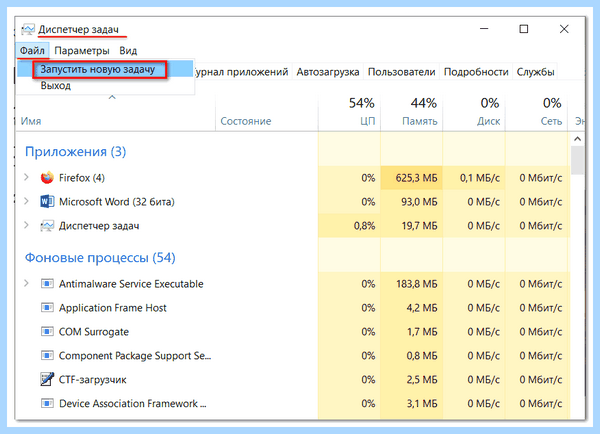
Task: Click the Task Manager title bar icon
Action: [28, 29]
